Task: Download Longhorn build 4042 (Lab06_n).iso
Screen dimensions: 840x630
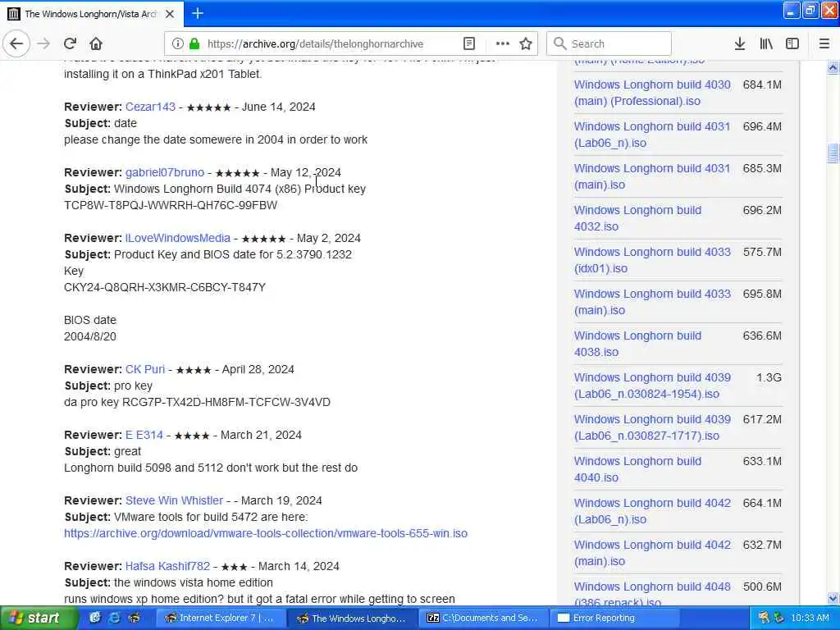Action: point(652,510)
